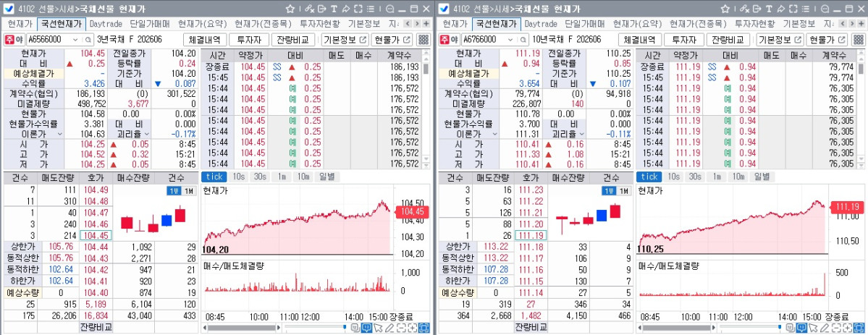Click the export icon in left window title bar
This screenshot has width=868, height=335.
321,9
